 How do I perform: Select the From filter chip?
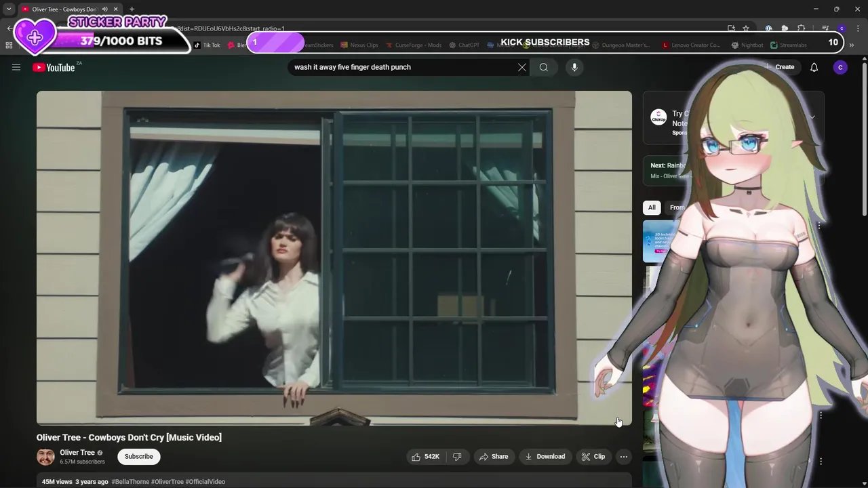tap(677, 207)
